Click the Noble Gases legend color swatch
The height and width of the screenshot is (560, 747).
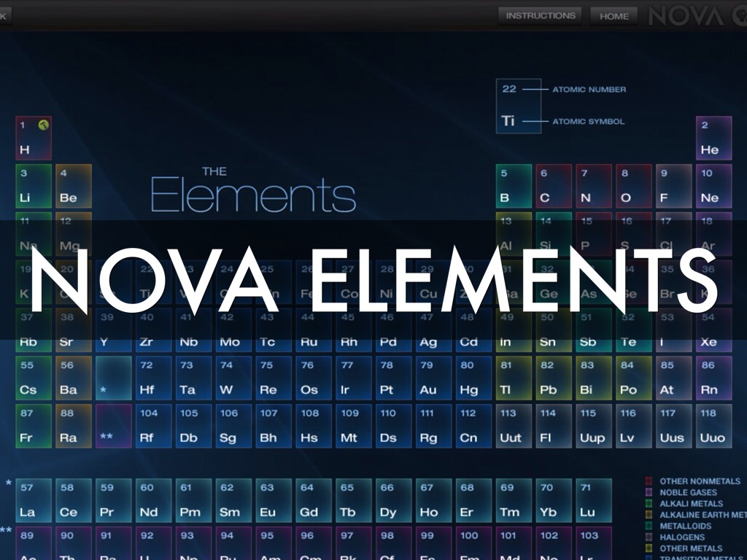649,492
